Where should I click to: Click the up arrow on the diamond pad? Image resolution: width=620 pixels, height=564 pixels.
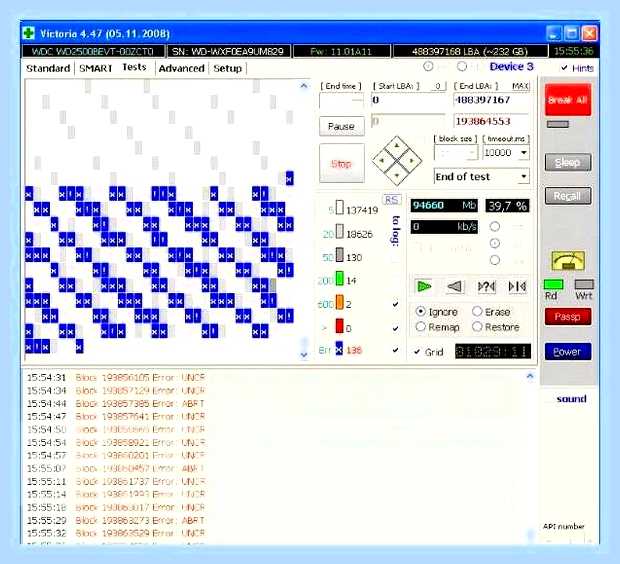click(397, 146)
